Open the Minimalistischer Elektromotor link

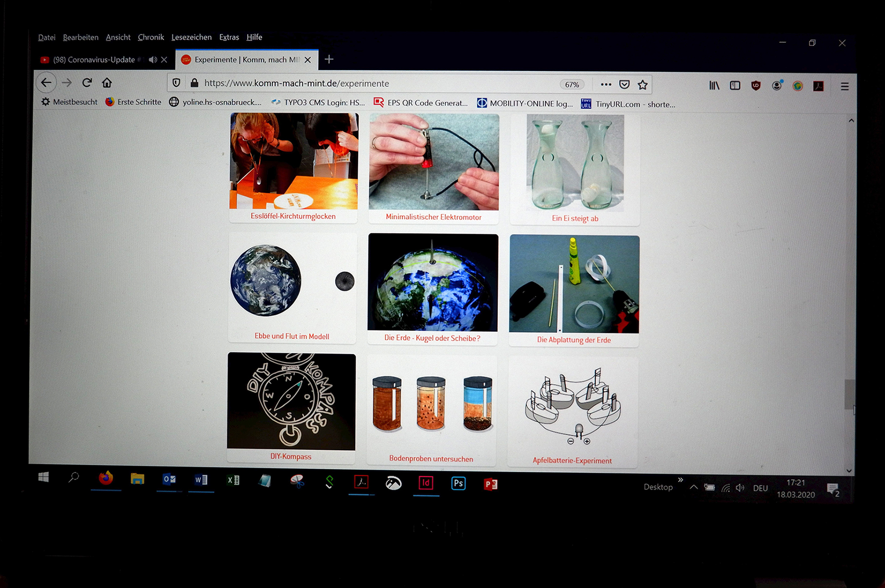point(434,217)
